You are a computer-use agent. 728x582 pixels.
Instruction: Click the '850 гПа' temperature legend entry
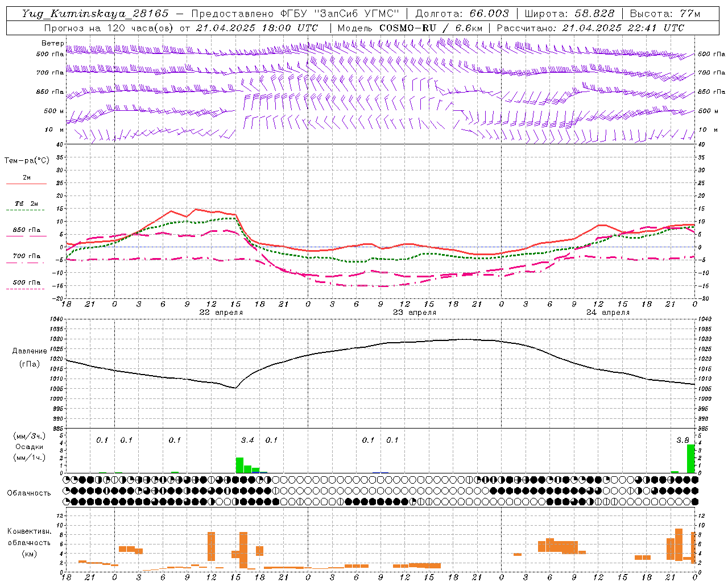(26, 230)
